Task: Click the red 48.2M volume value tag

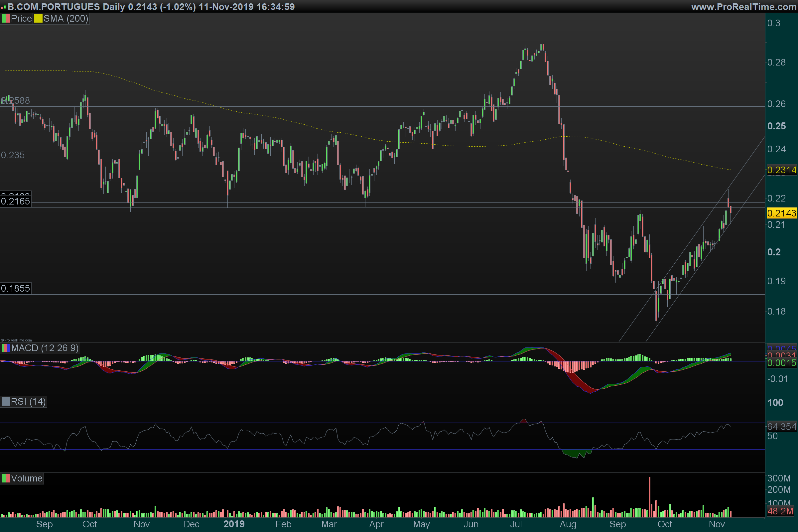Action: tap(780, 511)
